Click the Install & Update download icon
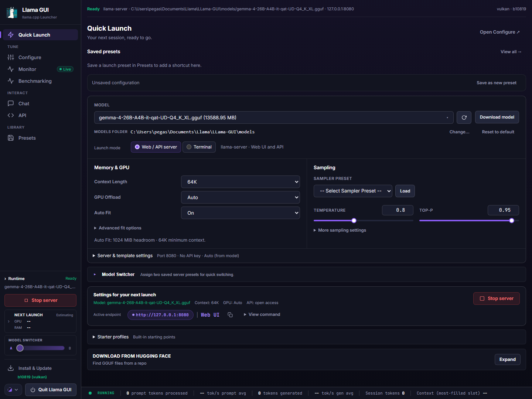 click(x=11, y=368)
